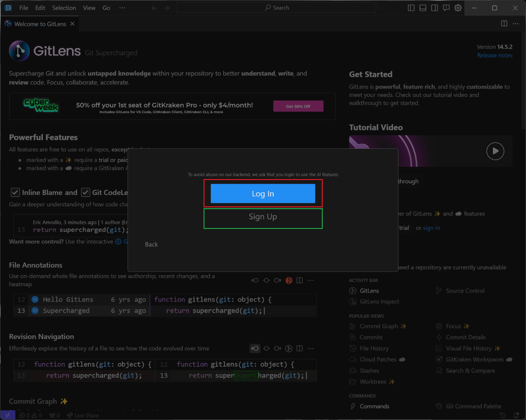Close the Welcome to GitLens tab
Image resolution: width=526 pixels, height=420 pixels.
tap(73, 24)
